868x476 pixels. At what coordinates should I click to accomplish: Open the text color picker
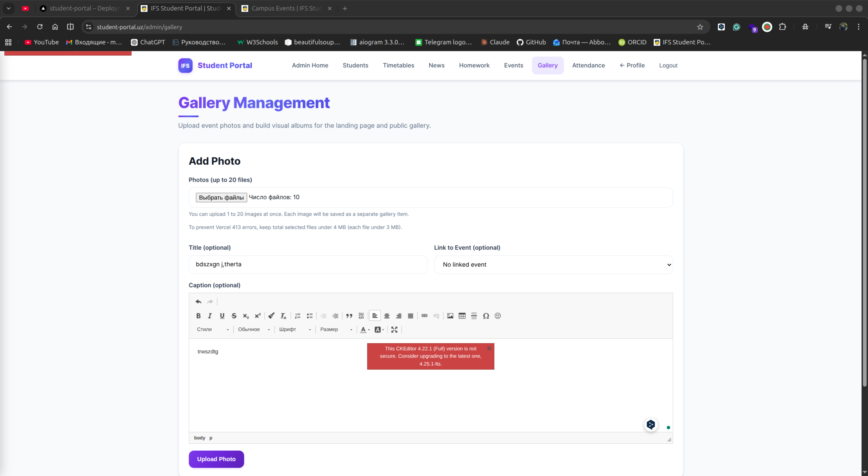(x=365, y=329)
